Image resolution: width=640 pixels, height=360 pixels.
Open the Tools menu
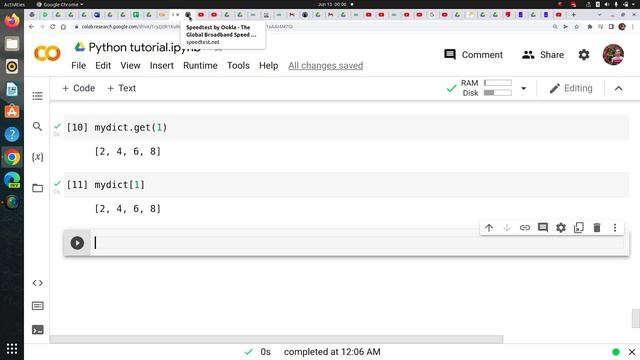238,66
